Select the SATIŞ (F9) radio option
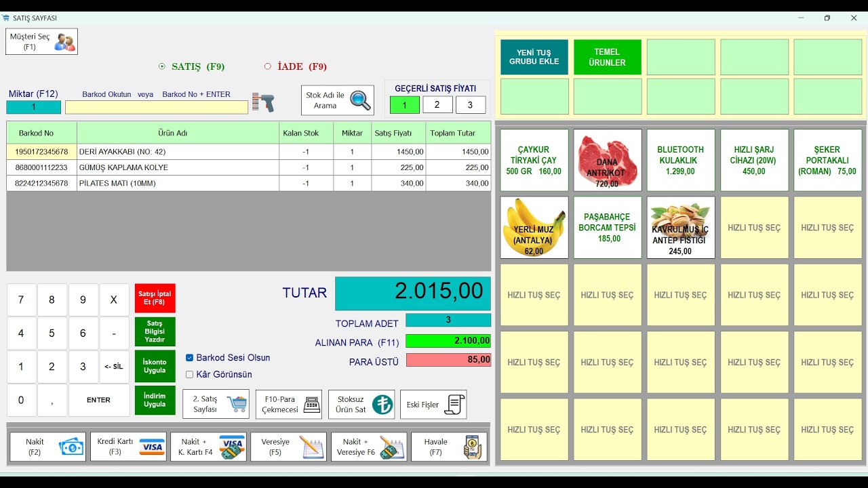Viewport: 868px width, 488px height. click(x=192, y=66)
